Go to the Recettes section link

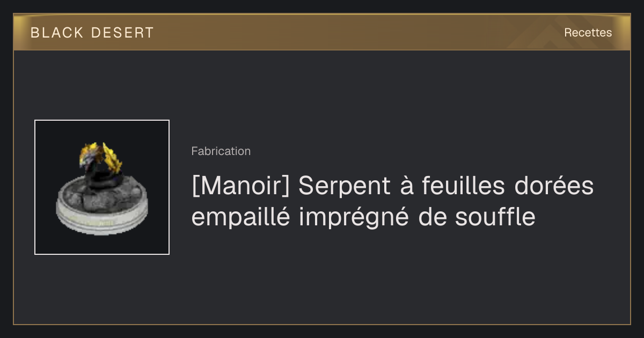click(588, 33)
